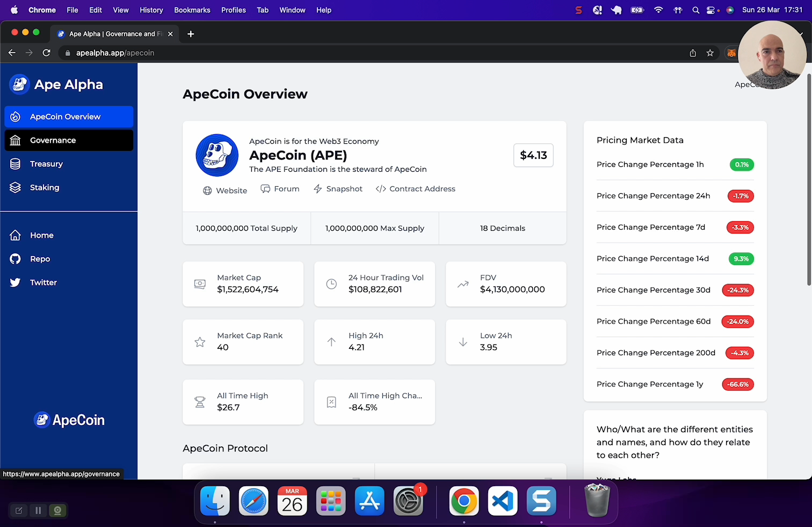Click the Twitter bird icon
This screenshot has height=527, width=812.
click(16, 282)
